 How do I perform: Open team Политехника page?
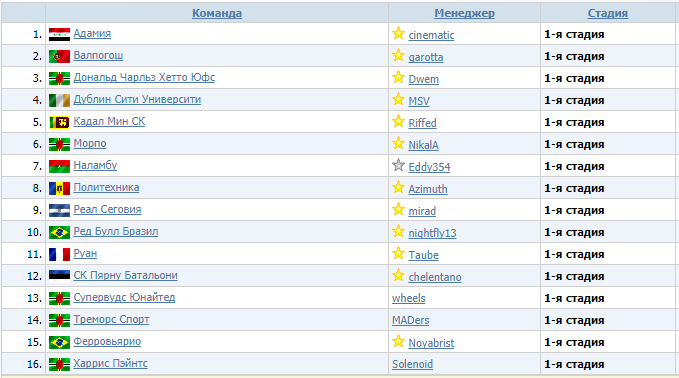(106, 187)
